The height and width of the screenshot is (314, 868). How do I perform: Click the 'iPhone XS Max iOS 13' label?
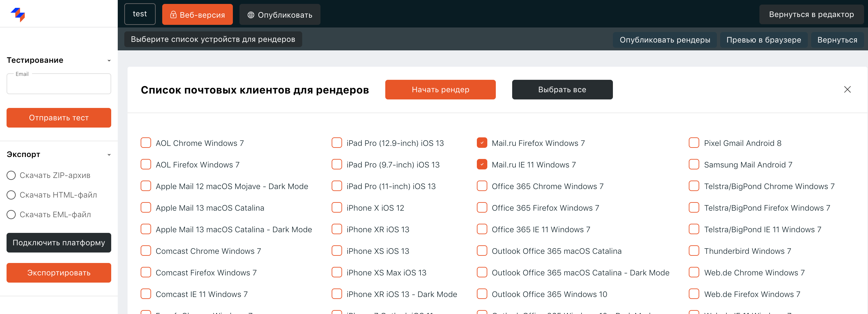pos(386,272)
